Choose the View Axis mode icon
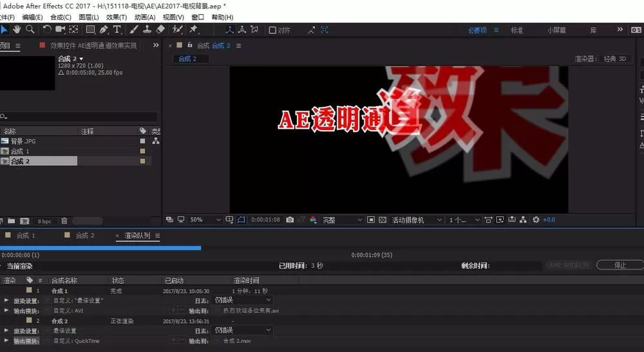Viewport: 644px width, 352px height. tap(254, 30)
